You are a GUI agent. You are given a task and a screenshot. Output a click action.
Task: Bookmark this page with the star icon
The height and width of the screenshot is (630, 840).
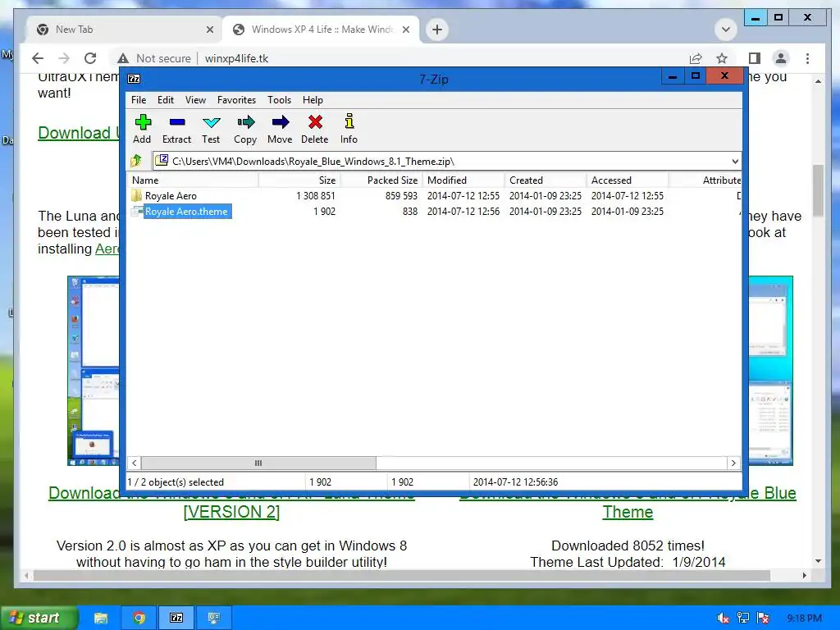(x=722, y=58)
